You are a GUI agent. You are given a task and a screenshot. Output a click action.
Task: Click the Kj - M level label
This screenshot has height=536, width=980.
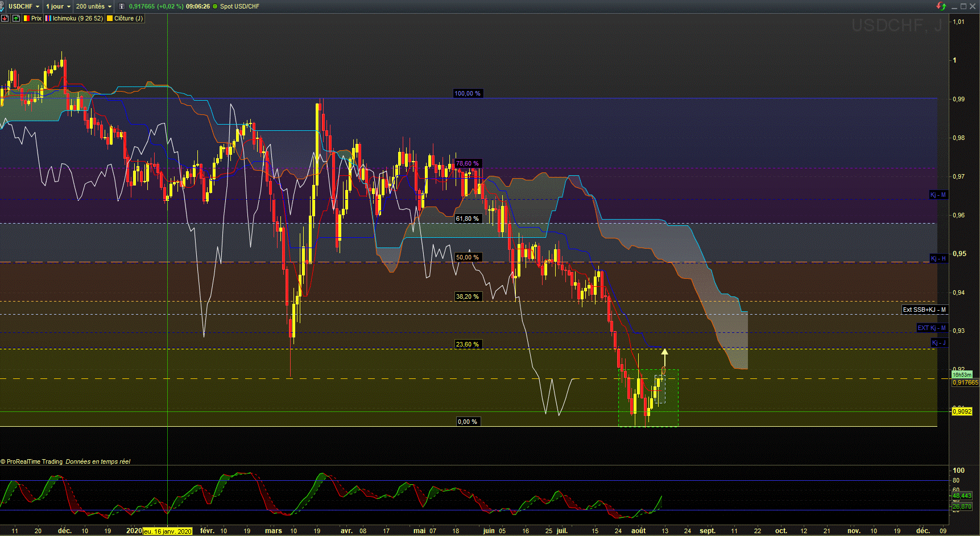(x=938, y=195)
